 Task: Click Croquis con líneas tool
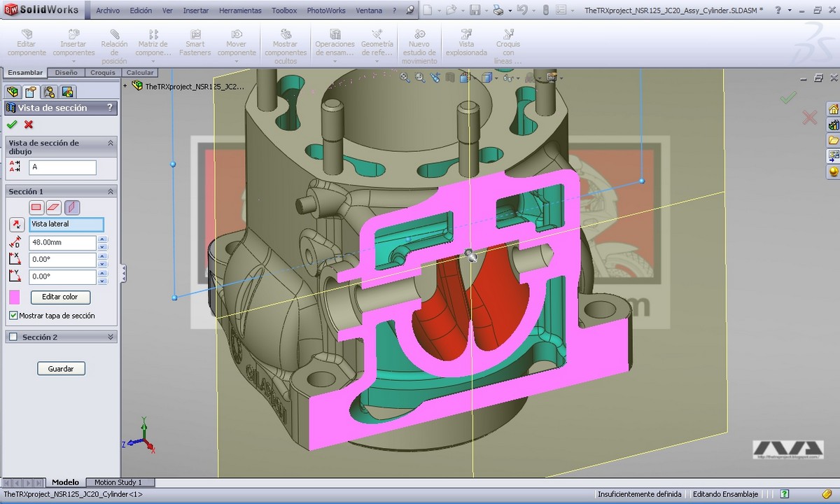508,46
